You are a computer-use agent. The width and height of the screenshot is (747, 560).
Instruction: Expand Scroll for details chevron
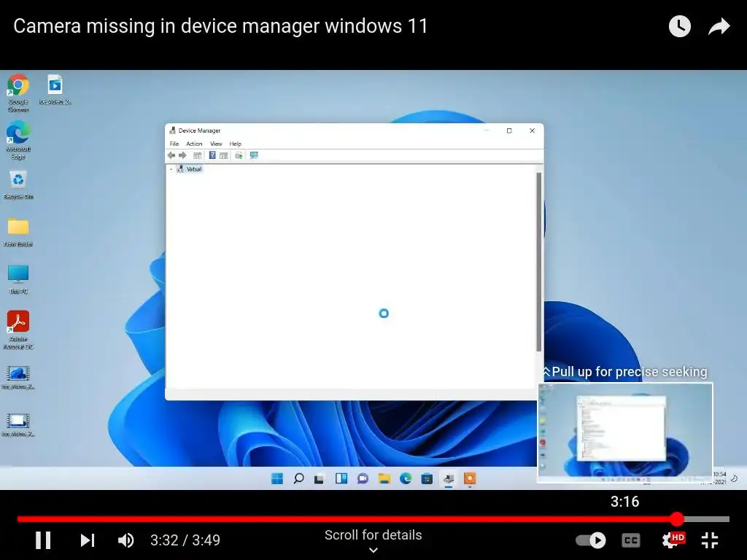pyautogui.click(x=373, y=550)
